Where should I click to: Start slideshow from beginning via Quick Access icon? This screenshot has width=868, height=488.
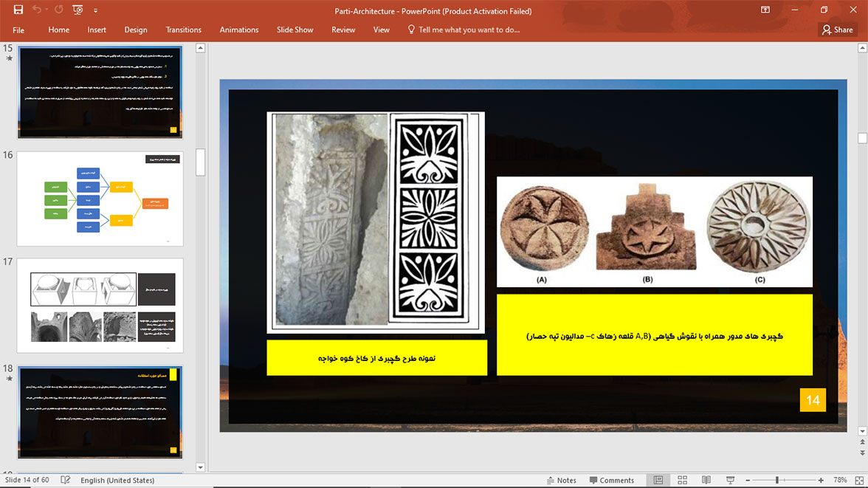coord(77,10)
